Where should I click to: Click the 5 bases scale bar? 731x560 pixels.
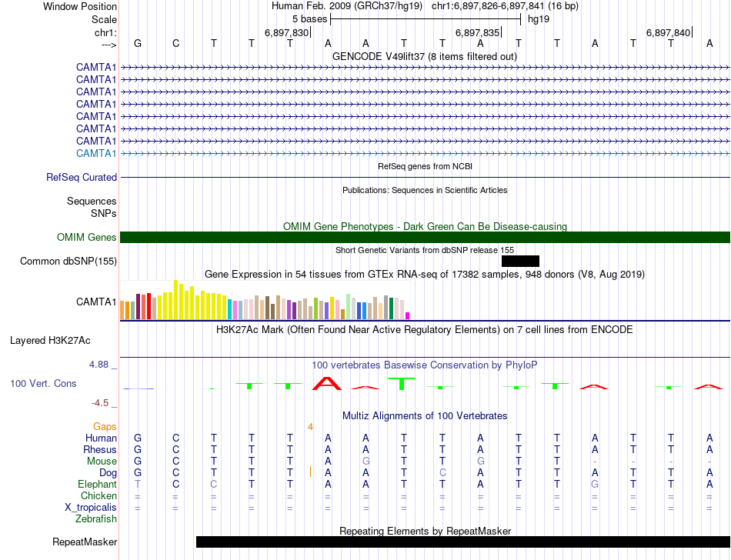tap(426, 19)
